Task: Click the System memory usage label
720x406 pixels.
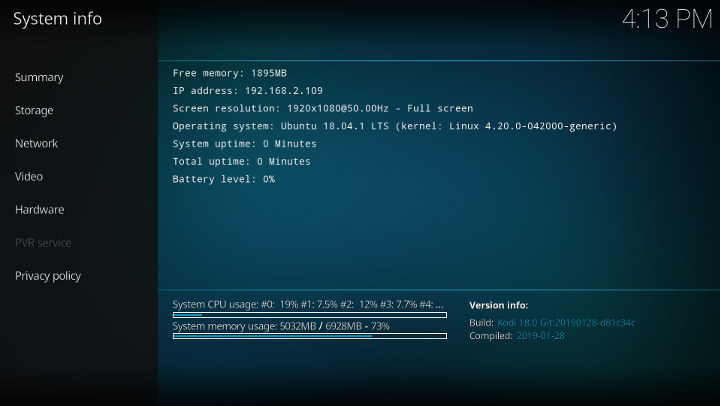Action: coord(281,326)
